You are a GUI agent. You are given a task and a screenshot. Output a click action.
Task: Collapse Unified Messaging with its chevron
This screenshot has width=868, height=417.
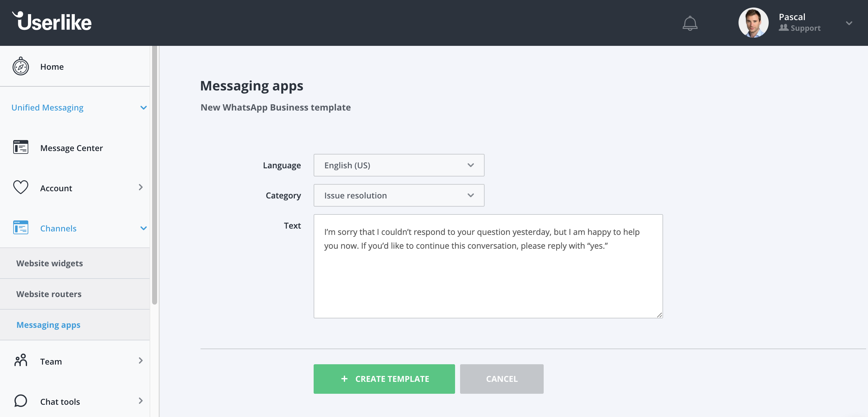tap(143, 108)
